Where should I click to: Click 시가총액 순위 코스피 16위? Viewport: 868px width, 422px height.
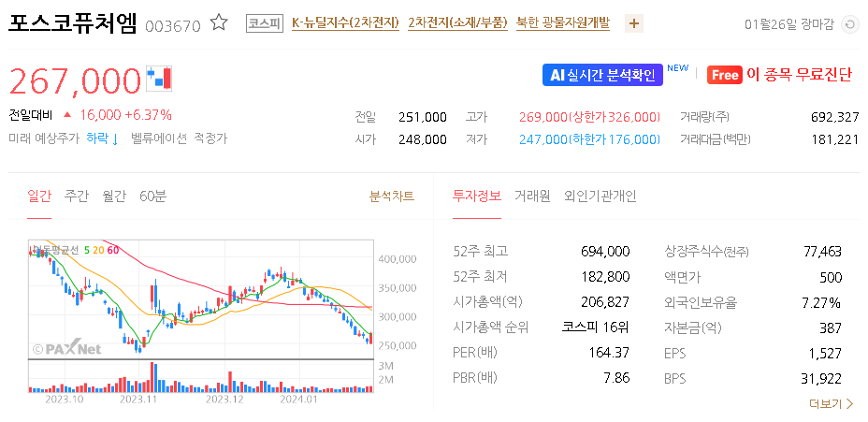tap(596, 327)
